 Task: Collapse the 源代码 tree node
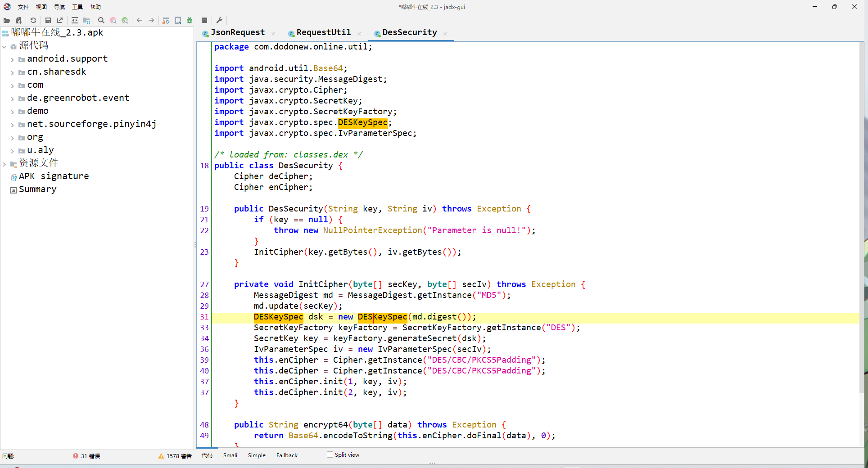5,46
